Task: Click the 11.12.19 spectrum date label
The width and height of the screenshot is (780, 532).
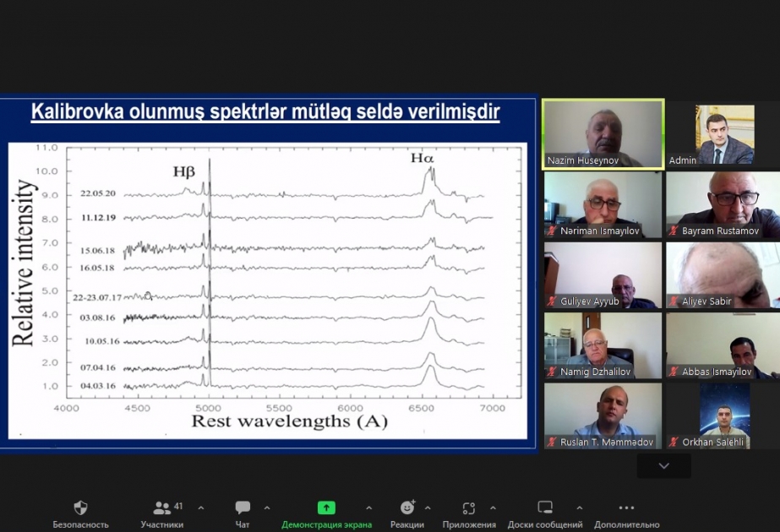Action: [99, 217]
